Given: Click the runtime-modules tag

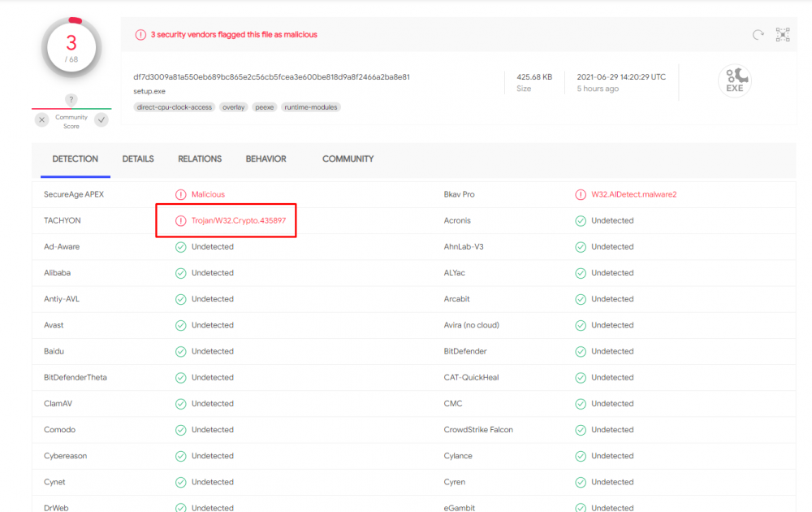Looking at the screenshot, I should pos(310,107).
